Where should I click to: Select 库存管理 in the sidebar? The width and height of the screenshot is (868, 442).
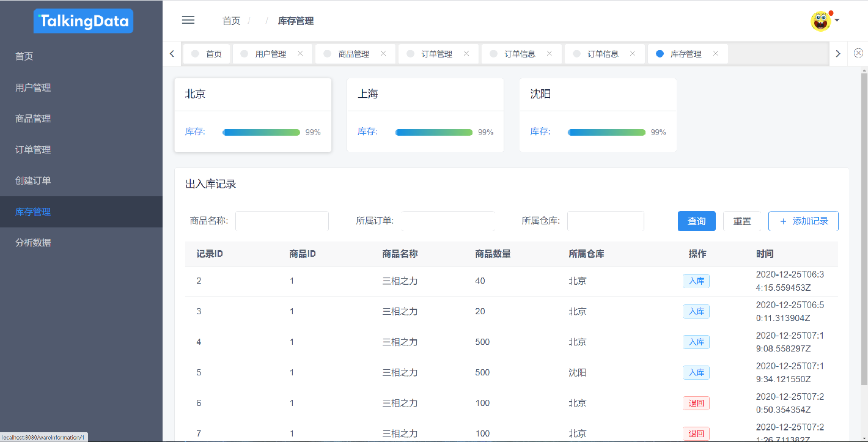[81, 212]
